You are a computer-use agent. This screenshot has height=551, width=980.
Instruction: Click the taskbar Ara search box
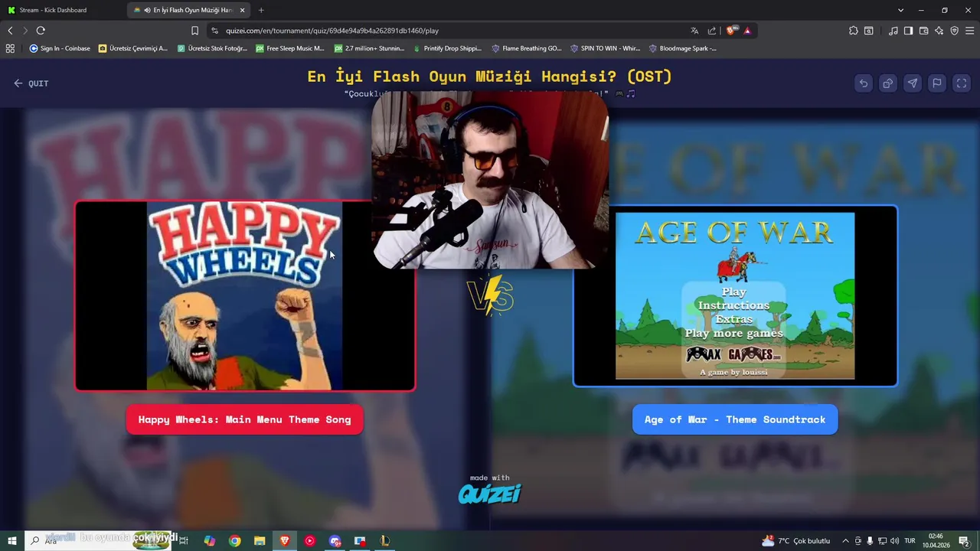tap(100, 541)
